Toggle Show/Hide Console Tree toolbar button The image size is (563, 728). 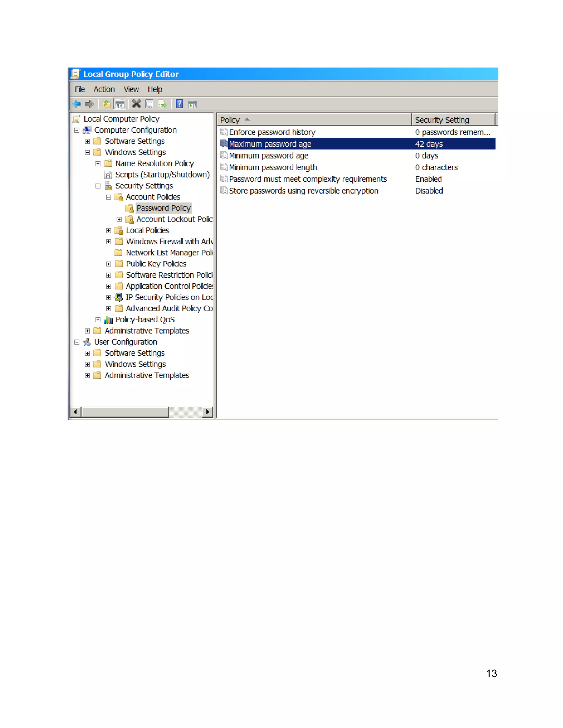[x=120, y=104]
